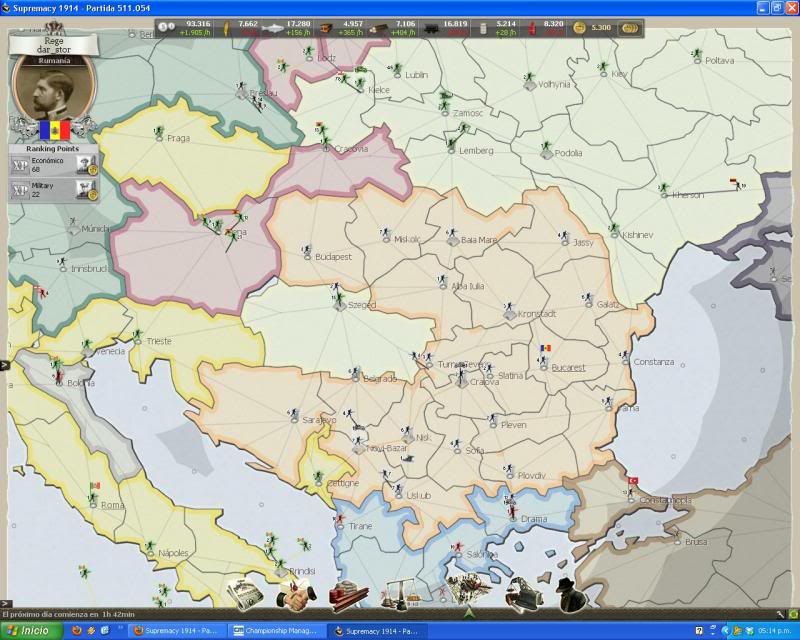Open the espionage spy menu
Screen dimensions: 800x640
(x=571, y=594)
